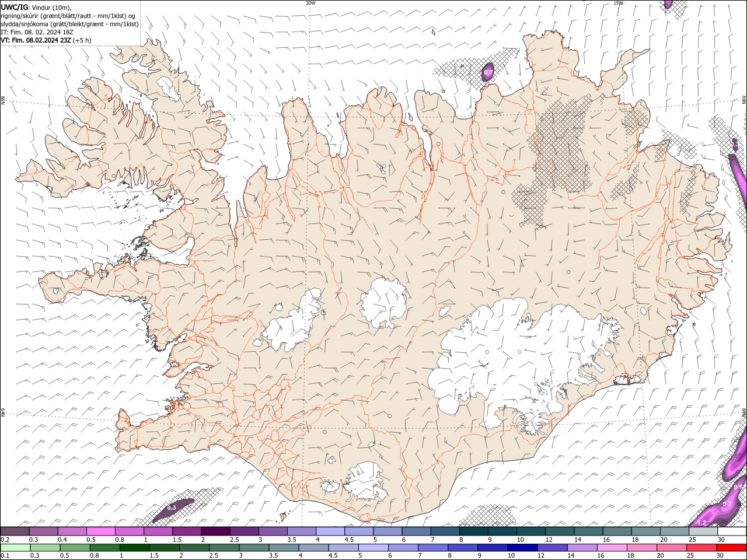Click the '0.8' value label under the lower legend

pyautogui.click(x=94, y=555)
